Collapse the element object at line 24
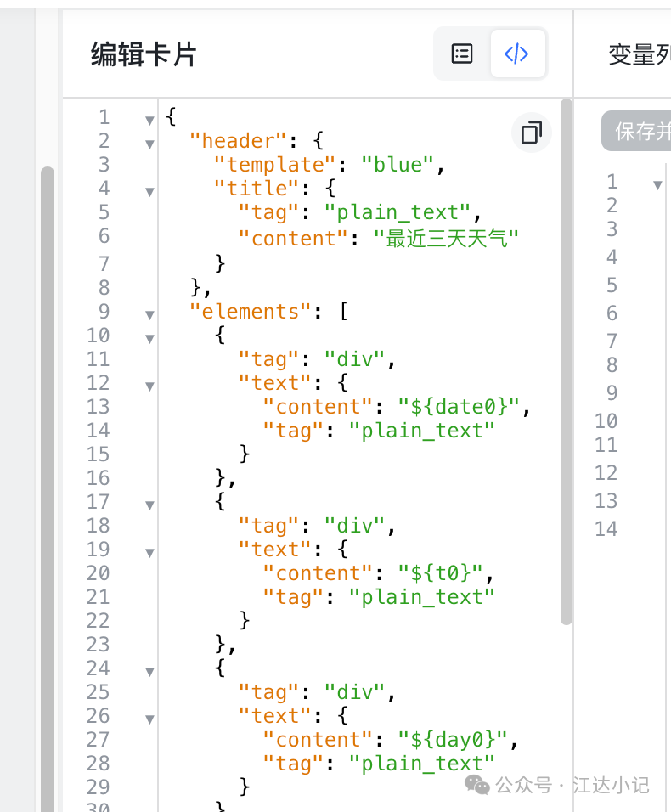 149,672
